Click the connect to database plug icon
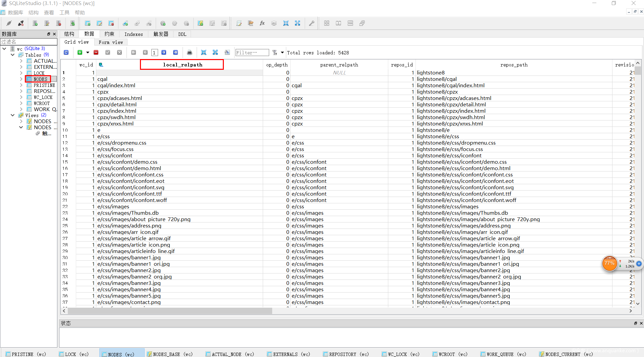The height and width of the screenshot is (357, 644). (x=9, y=23)
